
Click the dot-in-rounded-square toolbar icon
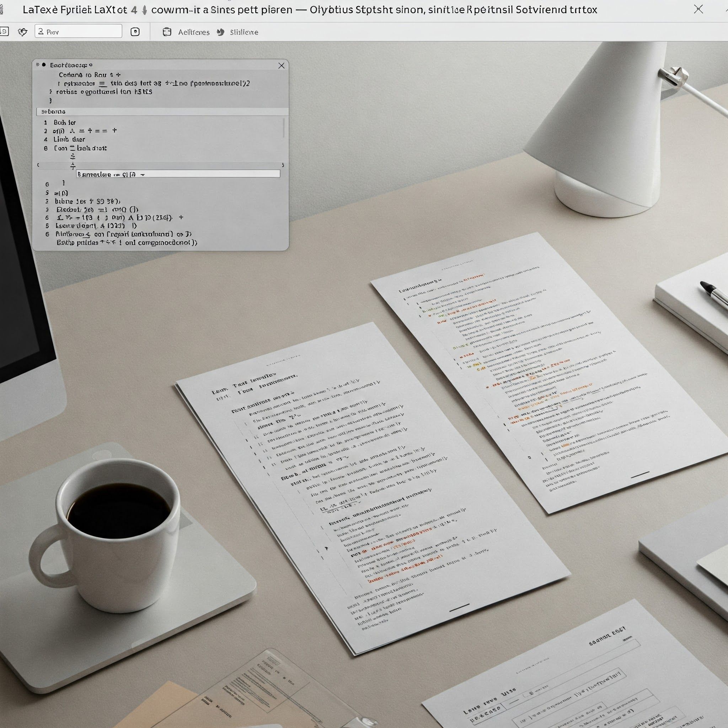pyautogui.click(x=135, y=32)
